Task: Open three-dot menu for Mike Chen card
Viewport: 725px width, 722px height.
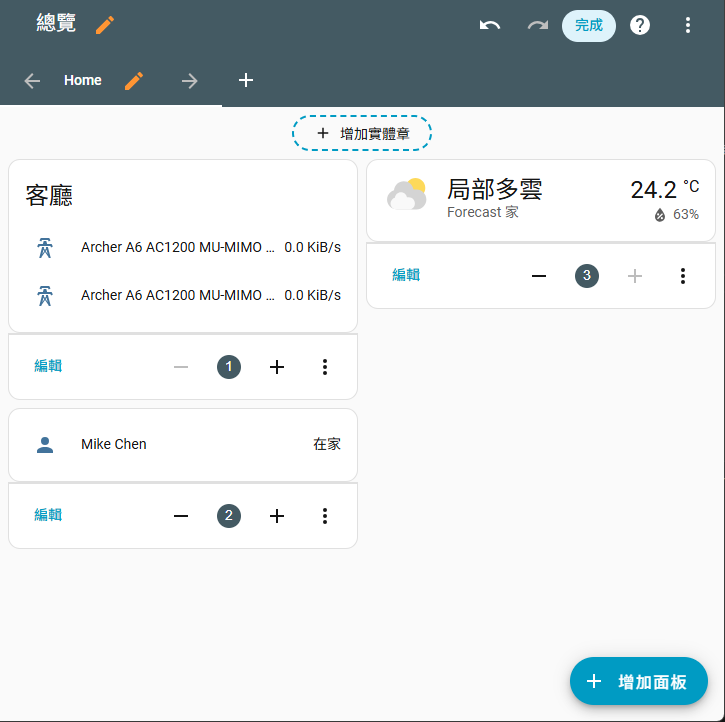Action: (325, 516)
